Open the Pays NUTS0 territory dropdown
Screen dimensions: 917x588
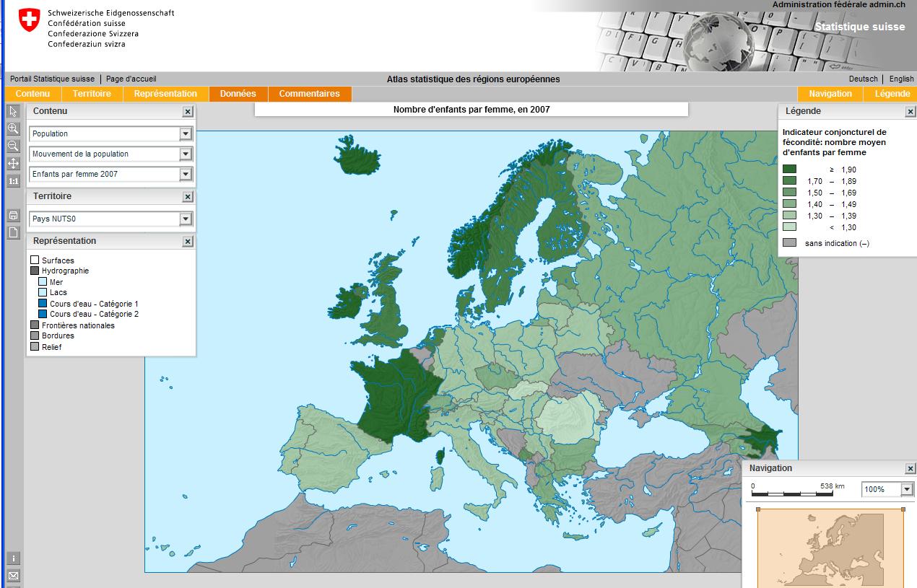(x=186, y=219)
